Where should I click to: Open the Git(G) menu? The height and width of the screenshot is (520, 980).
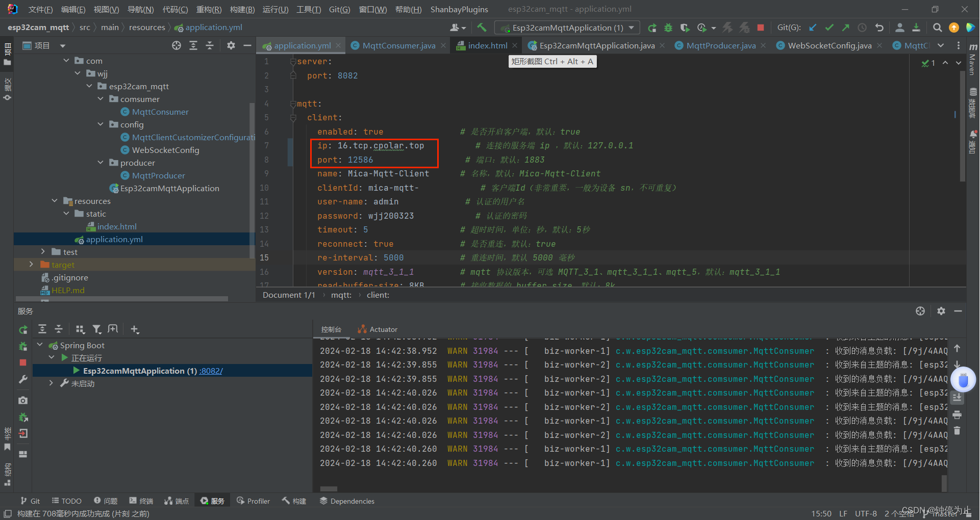339,9
